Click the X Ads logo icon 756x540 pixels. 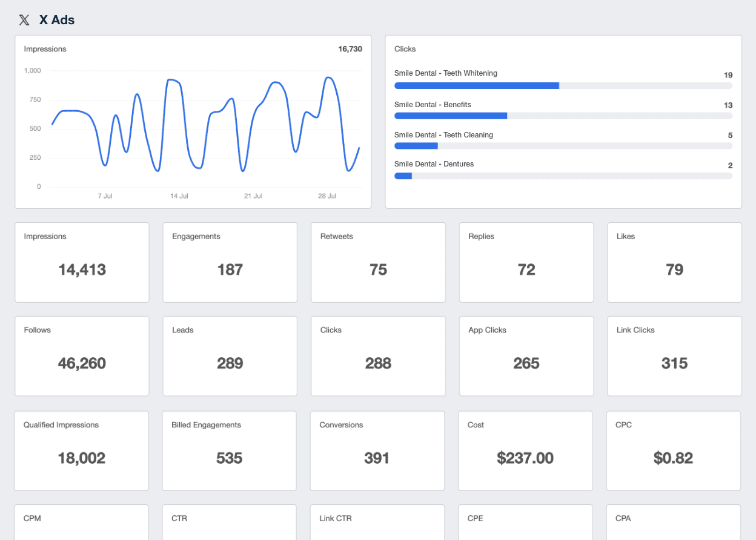(x=24, y=20)
